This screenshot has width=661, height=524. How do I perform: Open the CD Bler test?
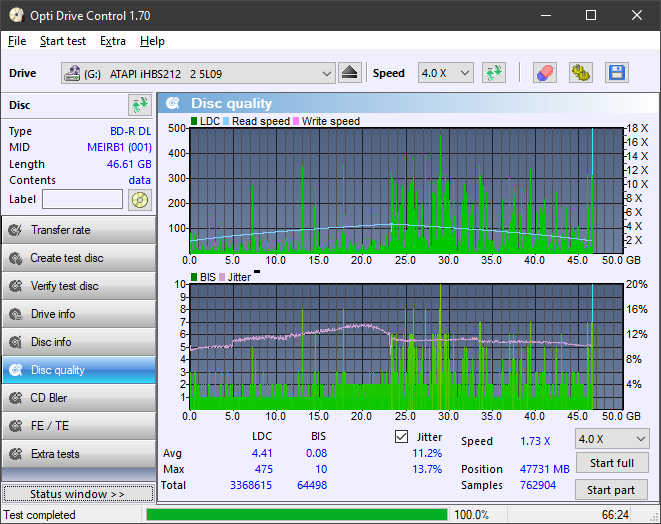coord(78,398)
